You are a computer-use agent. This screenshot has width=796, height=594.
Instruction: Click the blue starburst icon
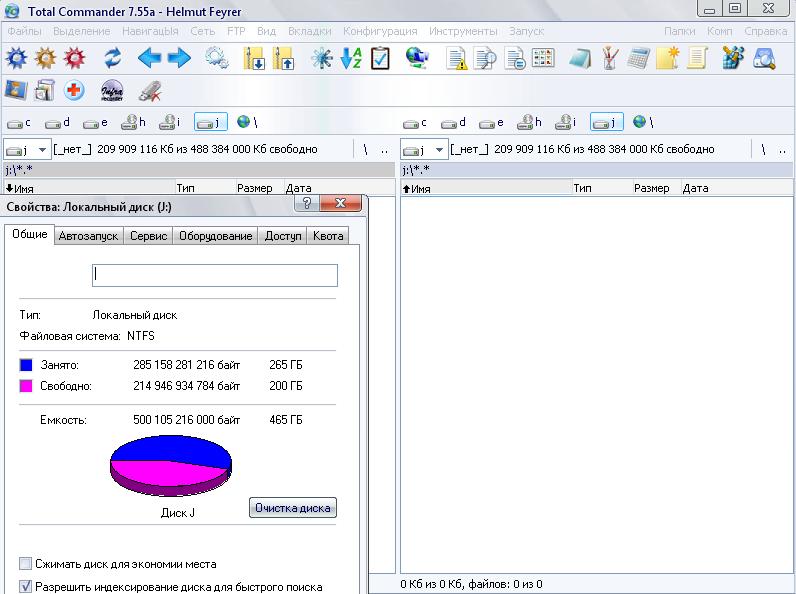322,58
